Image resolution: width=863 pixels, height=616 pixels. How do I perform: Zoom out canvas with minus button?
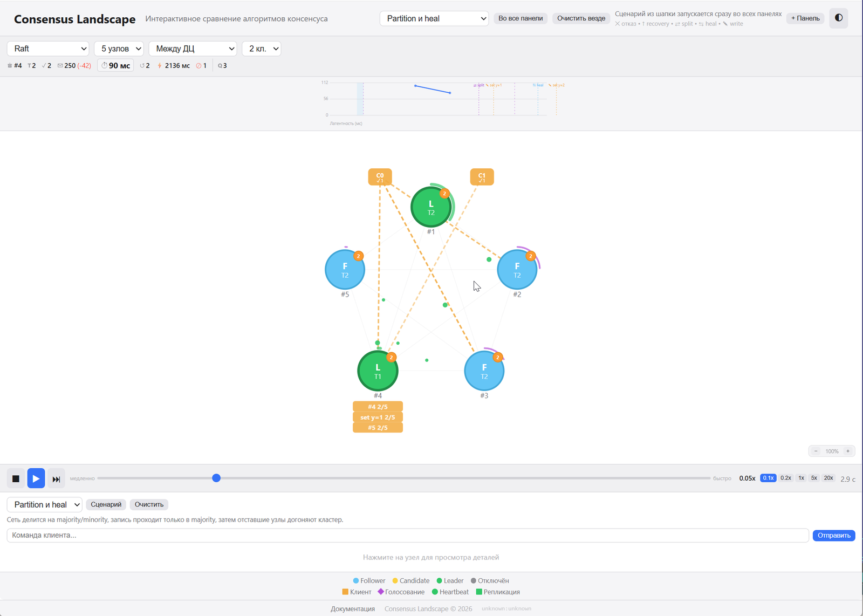coord(816,451)
